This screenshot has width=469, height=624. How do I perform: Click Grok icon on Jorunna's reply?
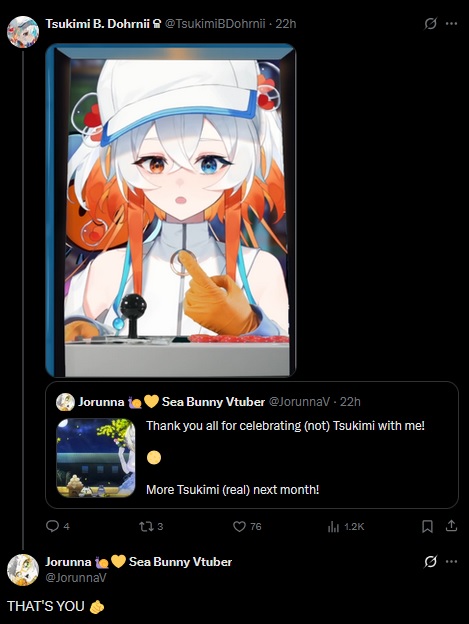coord(430,562)
